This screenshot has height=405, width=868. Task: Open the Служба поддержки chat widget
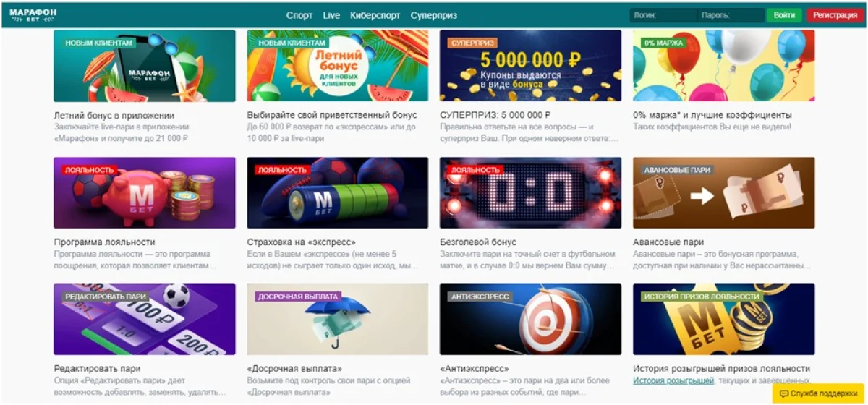pyautogui.click(x=818, y=393)
